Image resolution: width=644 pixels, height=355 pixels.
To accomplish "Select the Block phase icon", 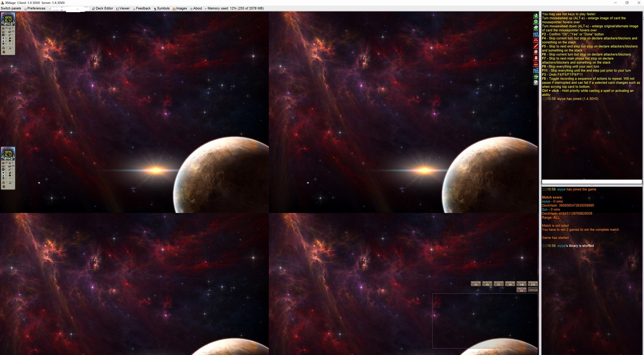I will (x=536, y=52).
